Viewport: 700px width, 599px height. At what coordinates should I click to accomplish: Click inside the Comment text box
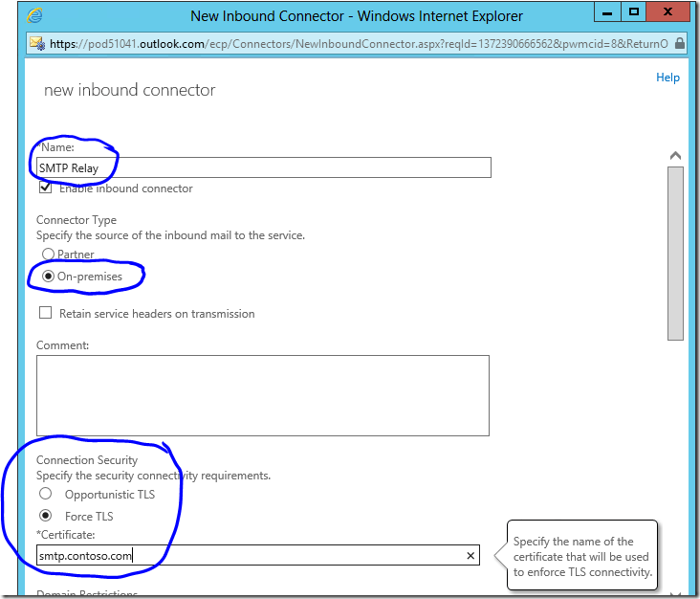tap(263, 395)
